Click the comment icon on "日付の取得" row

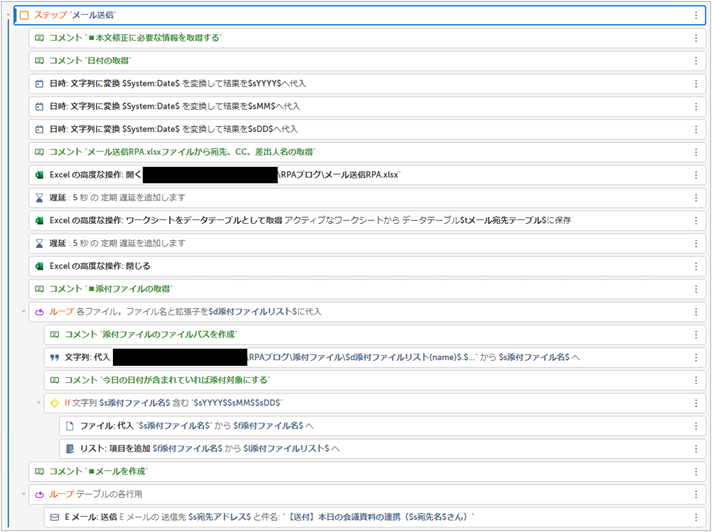pyautogui.click(x=39, y=61)
